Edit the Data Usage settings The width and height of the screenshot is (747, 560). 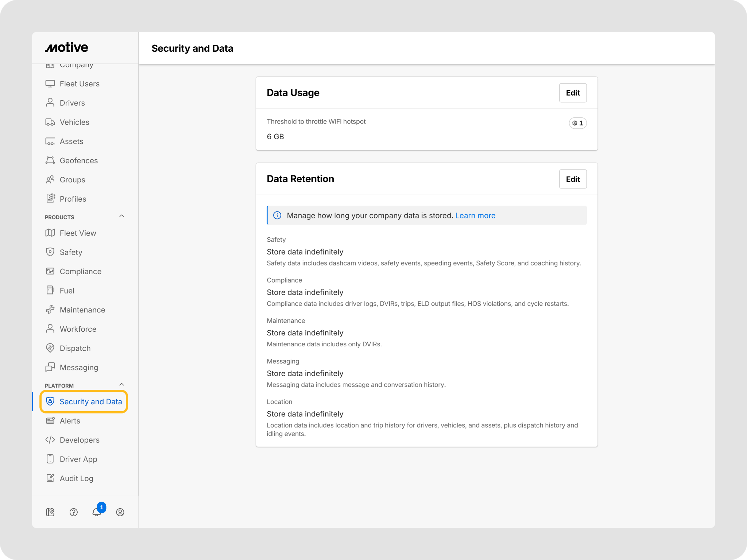[573, 93]
